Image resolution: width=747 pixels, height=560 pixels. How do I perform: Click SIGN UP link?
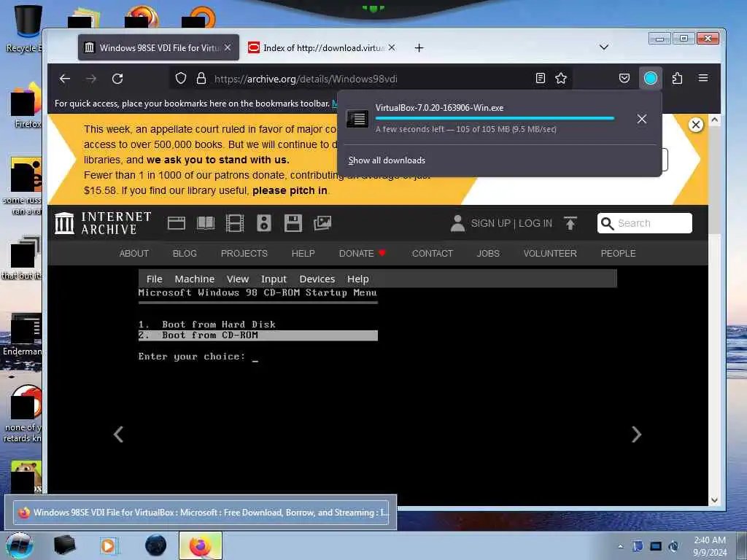(x=491, y=223)
